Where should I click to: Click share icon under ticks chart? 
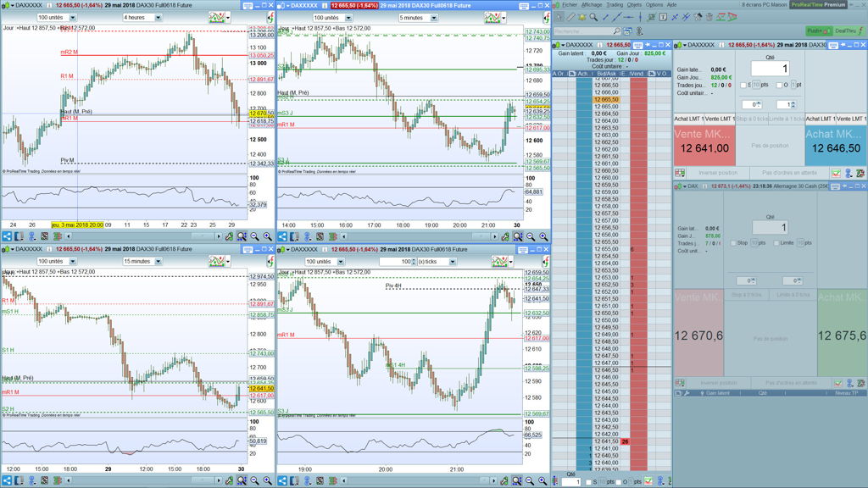tap(282, 480)
